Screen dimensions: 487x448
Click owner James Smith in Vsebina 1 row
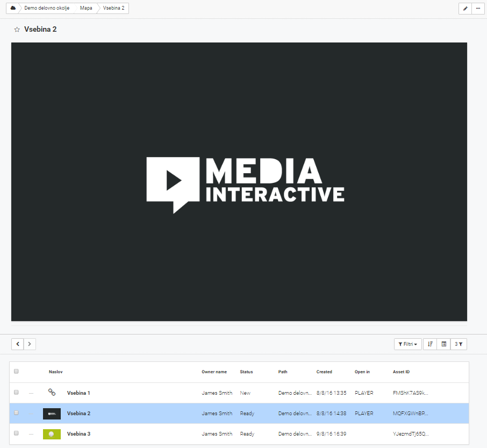(217, 393)
